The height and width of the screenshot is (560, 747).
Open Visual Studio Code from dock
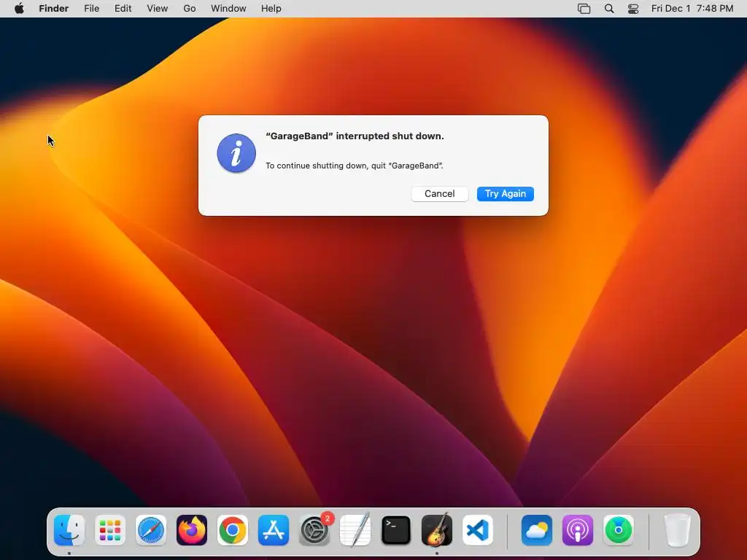pyautogui.click(x=478, y=530)
